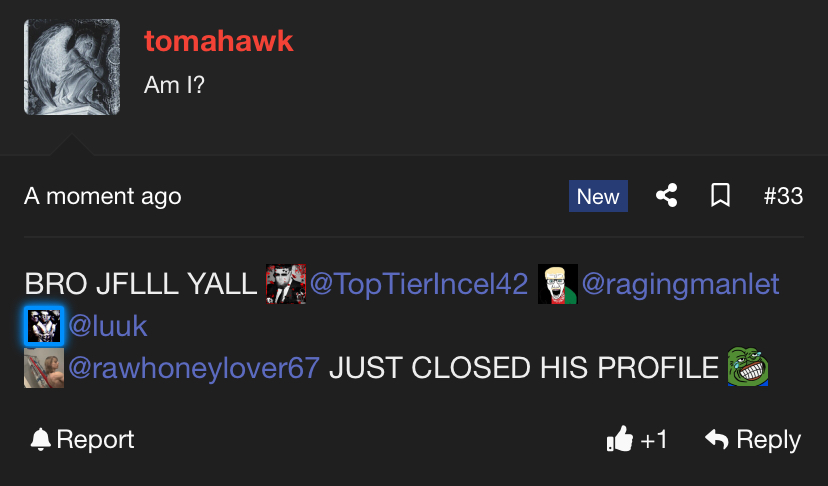
Task: Click luuk's blue-bordered mention avatar
Action: click(x=44, y=326)
